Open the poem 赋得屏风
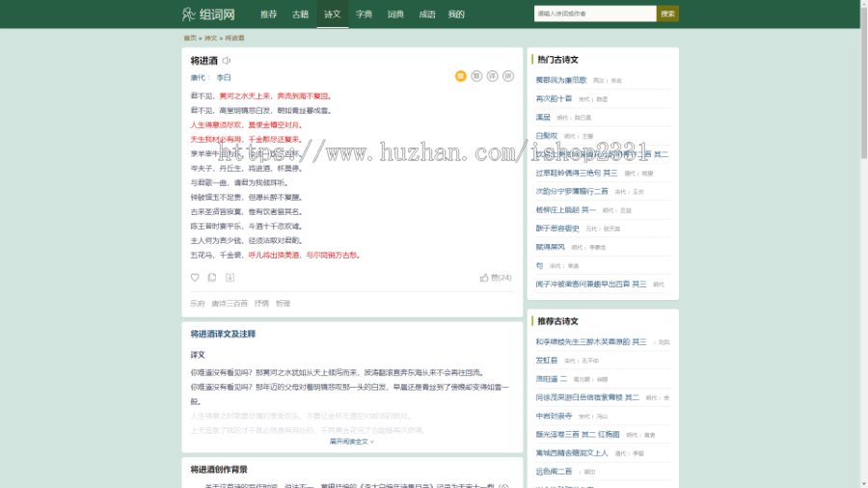 tap(550, 247)
